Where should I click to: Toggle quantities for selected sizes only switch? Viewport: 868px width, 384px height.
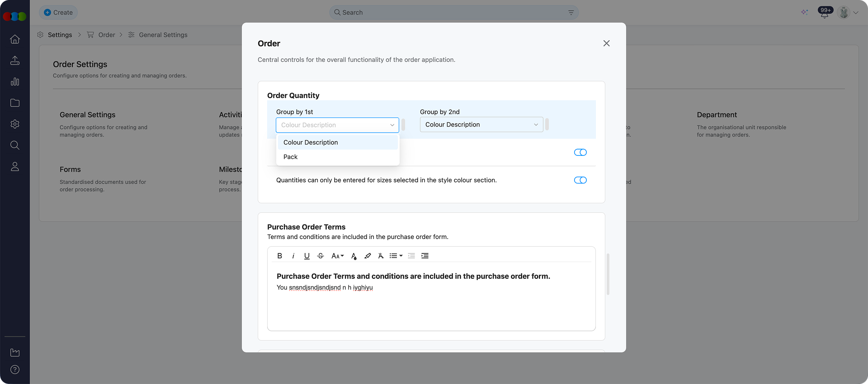(x=580, y=180)
